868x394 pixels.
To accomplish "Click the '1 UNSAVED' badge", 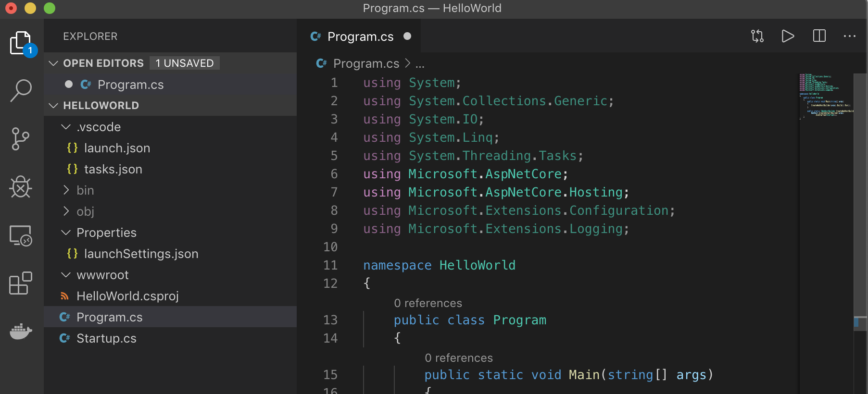I will click(185, 63).
